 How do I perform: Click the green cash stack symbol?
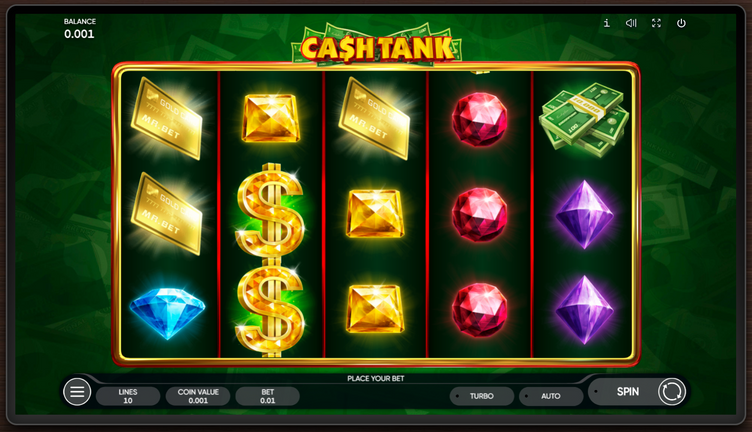tap(584, 119)
